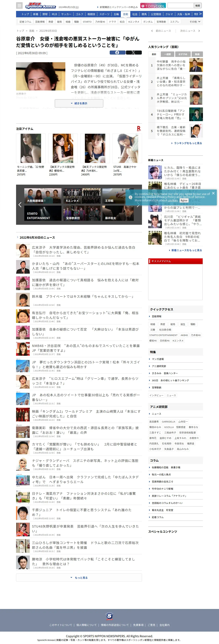Click the 検索 button
219x644 pixels.
click(x=198, y=5)
